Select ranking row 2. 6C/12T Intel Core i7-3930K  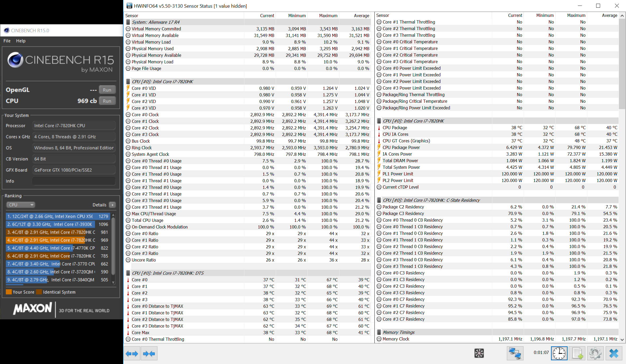(57, 224)
